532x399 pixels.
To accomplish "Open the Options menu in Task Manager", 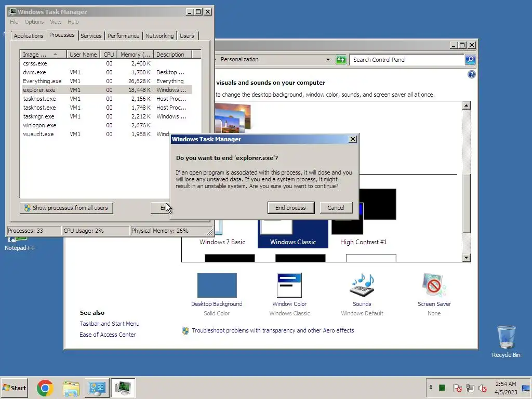I will (34, 22).
